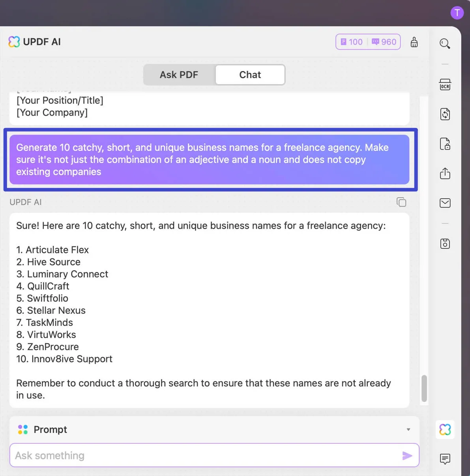
Task: Open the PDF convert tool
Action: [x=445, y=114]
